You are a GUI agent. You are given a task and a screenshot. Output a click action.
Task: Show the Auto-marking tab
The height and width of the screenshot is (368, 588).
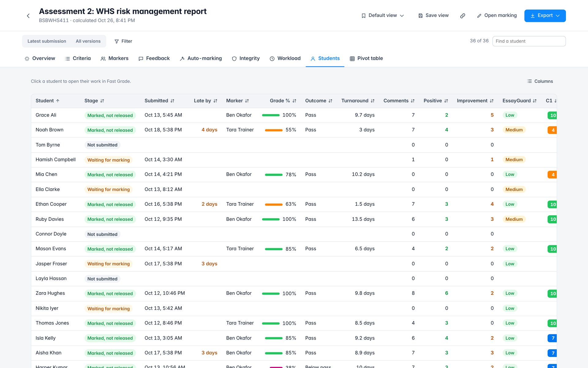pyautogui.click(x=201, y=58)
